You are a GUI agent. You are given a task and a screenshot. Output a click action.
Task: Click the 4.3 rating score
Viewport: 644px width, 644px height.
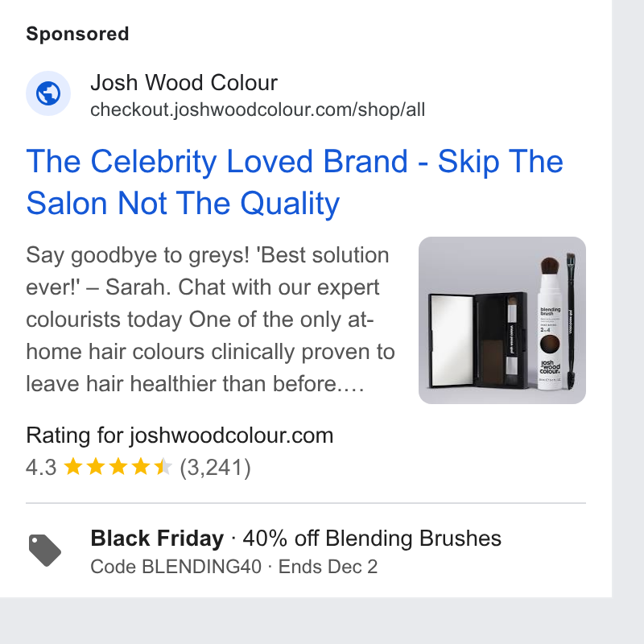click(41, 468)
